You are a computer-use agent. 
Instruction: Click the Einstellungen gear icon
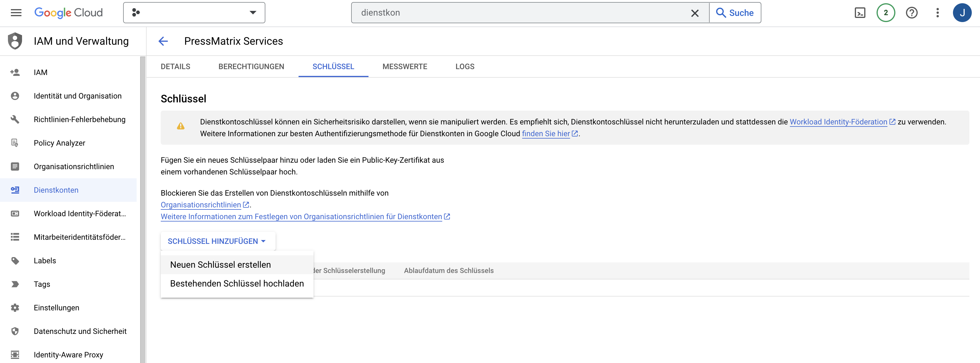pos(15,308)
